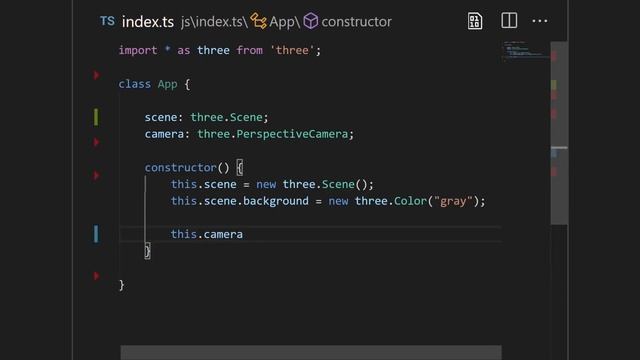Open the More Actions ellipsis menu
Image resolution: width=640 pixels, height=360 pixels.
coord(540,21)
